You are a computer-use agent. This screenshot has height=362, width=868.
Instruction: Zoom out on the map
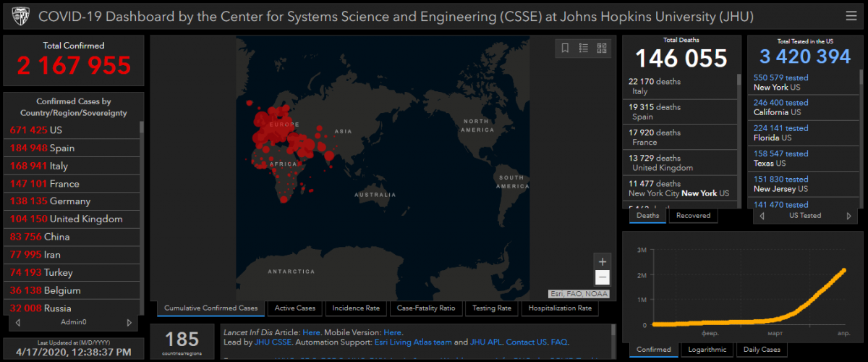point(602,278)
